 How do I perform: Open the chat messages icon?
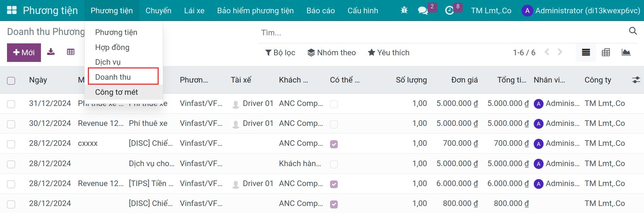[423, 11]
